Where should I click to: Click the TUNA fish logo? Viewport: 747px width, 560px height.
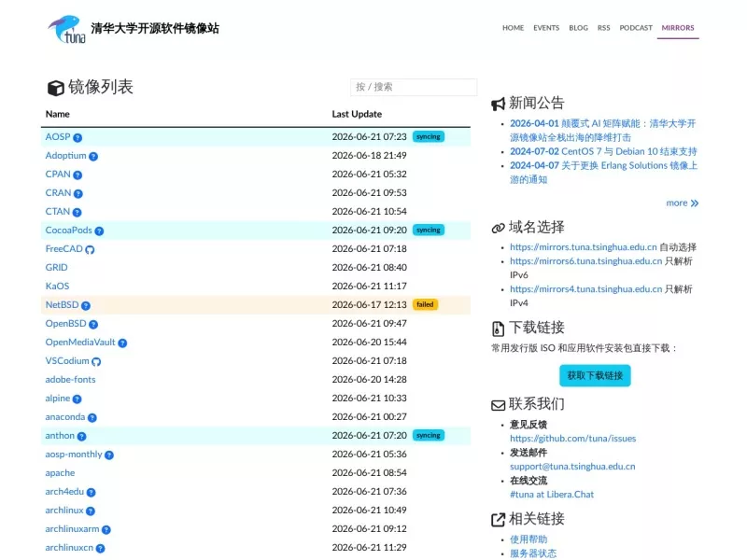click(x=66, y=29)
